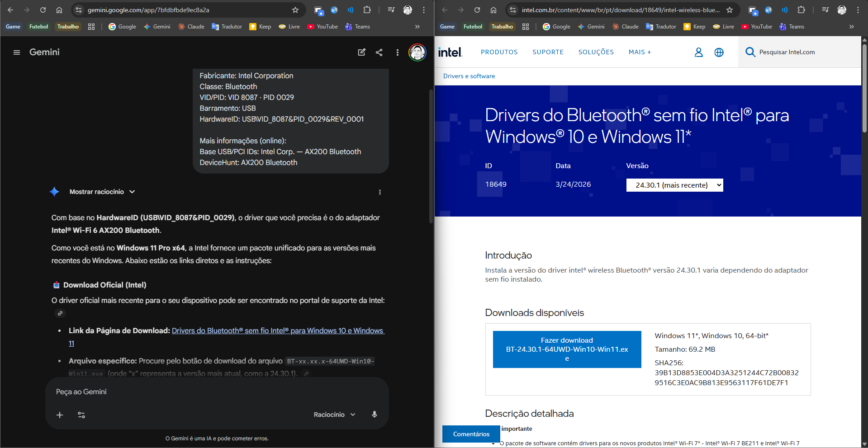868x448 pixels.
Task: Open Chrome three-dot menu in Gemini window
Action: point(424,10)
